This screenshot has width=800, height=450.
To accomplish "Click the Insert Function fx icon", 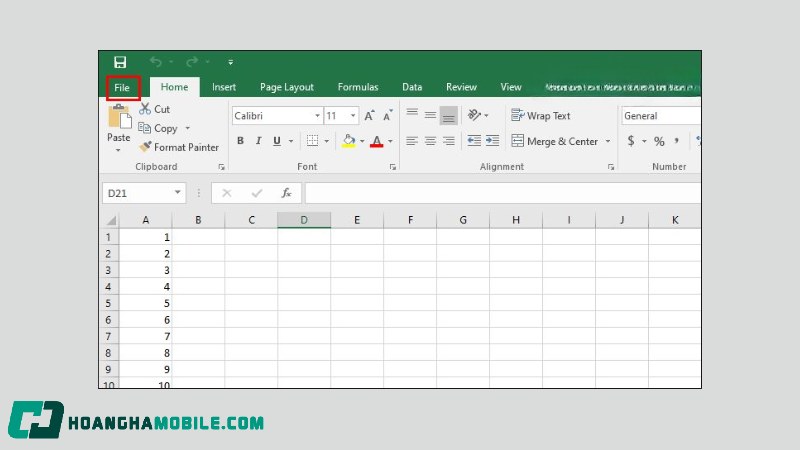I will pos(286,193).
